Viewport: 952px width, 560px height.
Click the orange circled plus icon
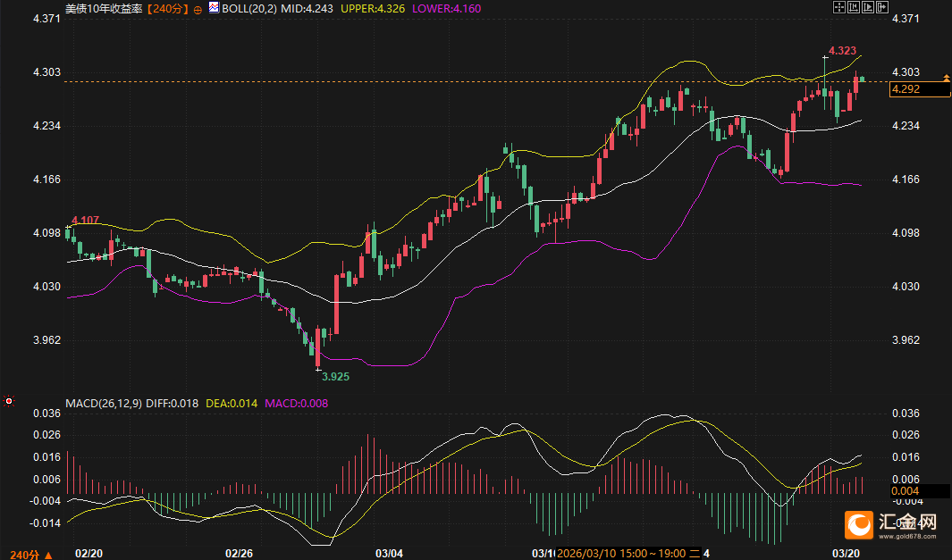(x=198, y=8)
